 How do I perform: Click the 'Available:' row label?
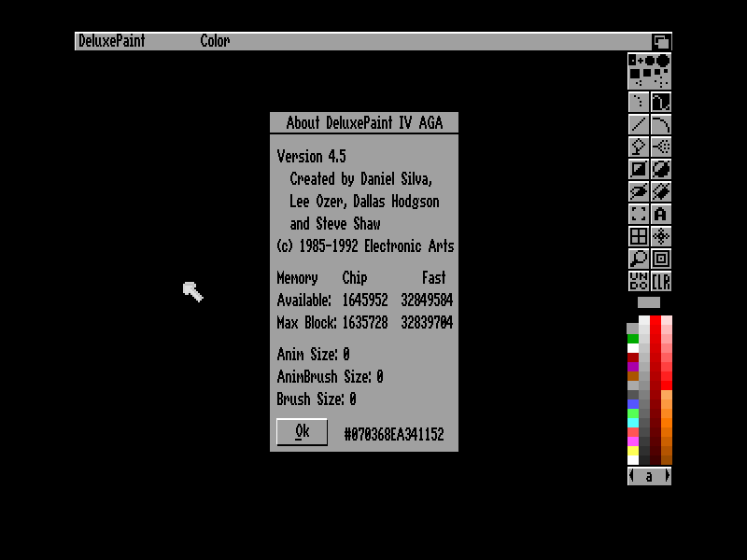(304, 300)
